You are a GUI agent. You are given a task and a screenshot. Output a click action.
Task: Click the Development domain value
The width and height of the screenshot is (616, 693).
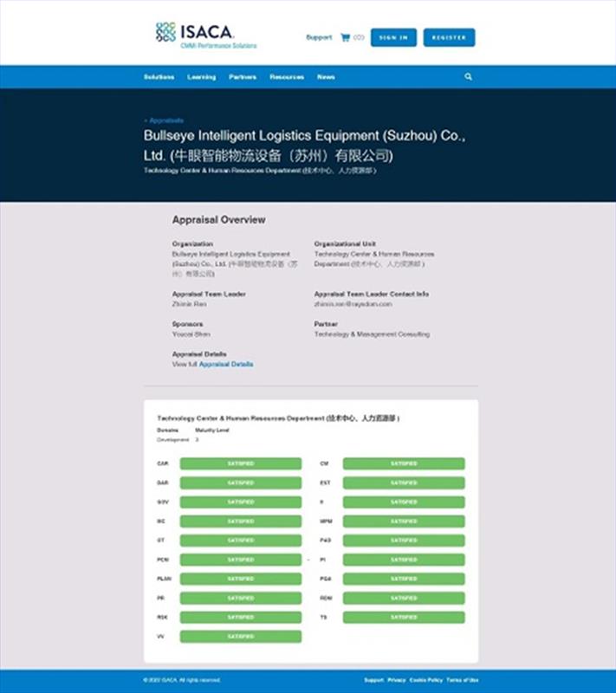(x=172, y=440)
